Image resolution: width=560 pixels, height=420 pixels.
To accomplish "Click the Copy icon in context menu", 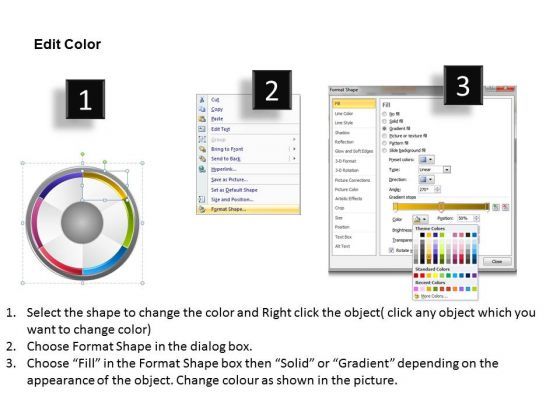I will pos(202,109).
